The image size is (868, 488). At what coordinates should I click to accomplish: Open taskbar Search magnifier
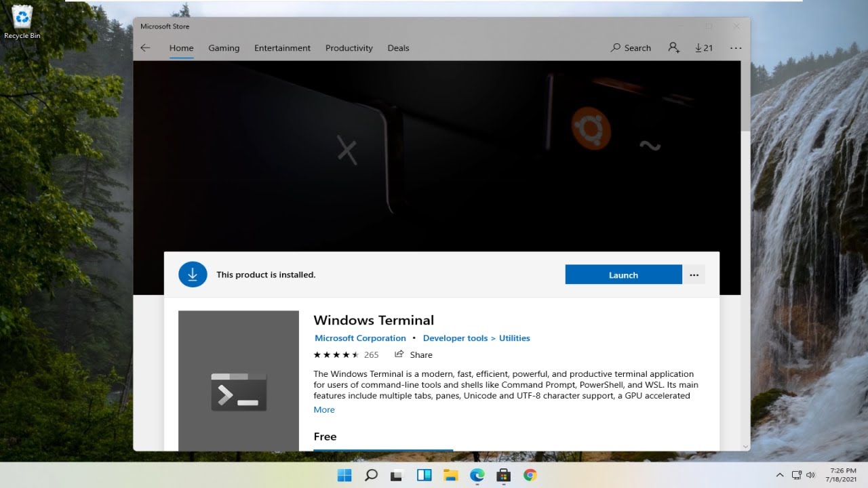click(371, 475)
